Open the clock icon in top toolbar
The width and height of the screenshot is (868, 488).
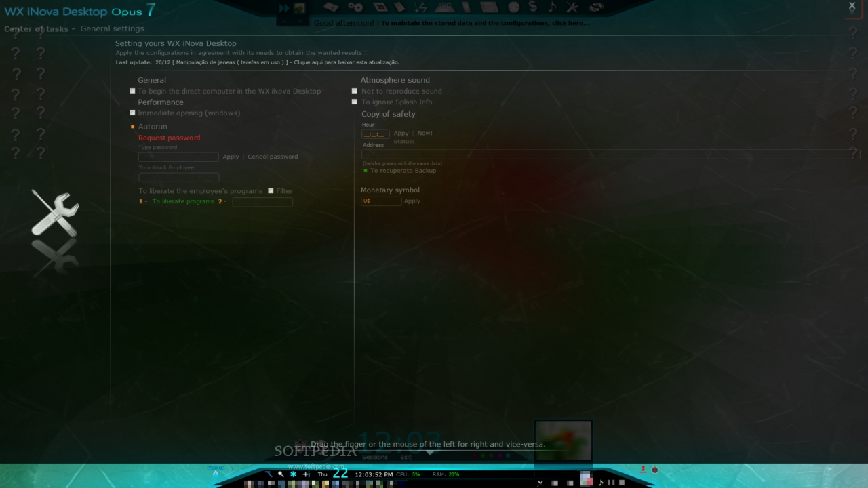click(x=513, y=7)
